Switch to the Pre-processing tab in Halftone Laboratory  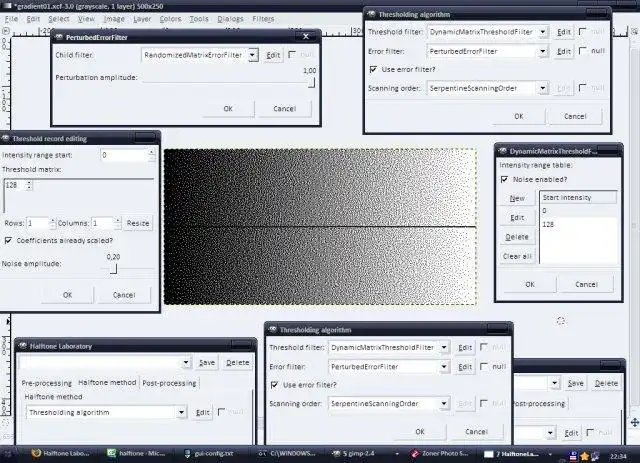point(47,383)
